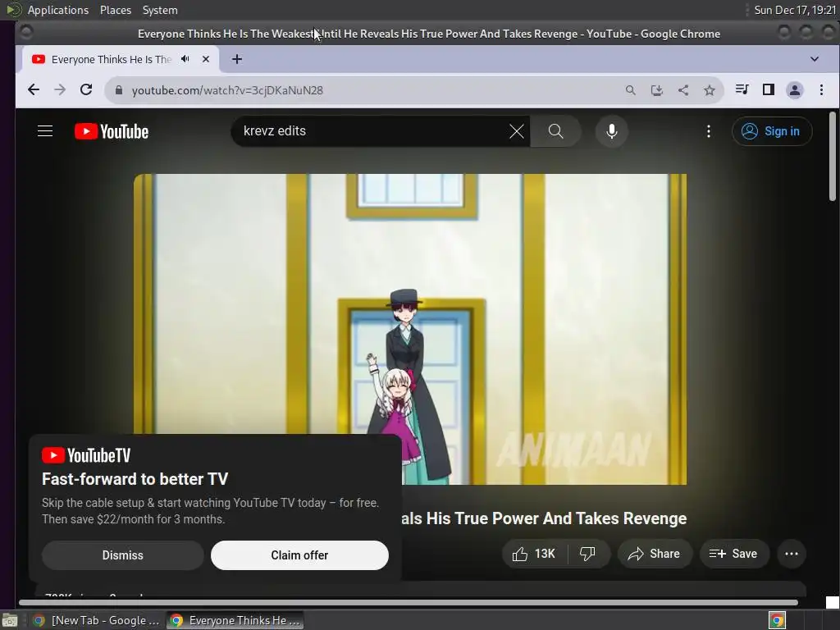
Task: Dislike the video with thumbs-down
Action: point(587,554)
